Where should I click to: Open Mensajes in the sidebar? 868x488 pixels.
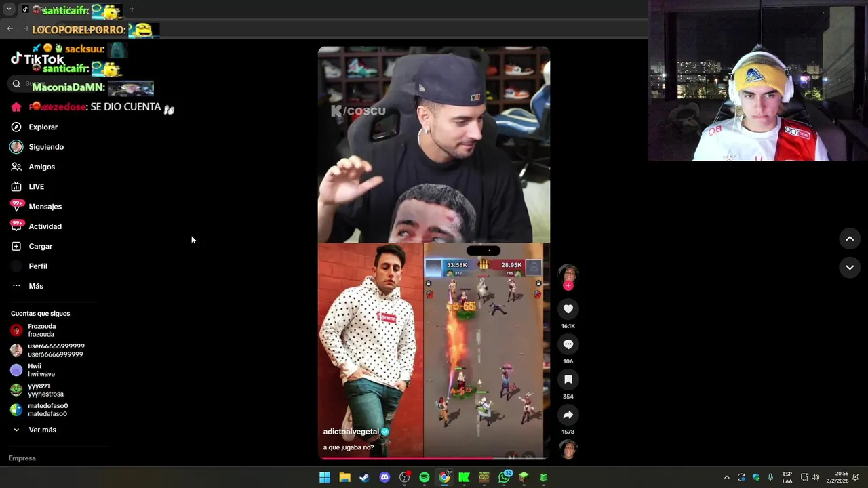(45, 207)
